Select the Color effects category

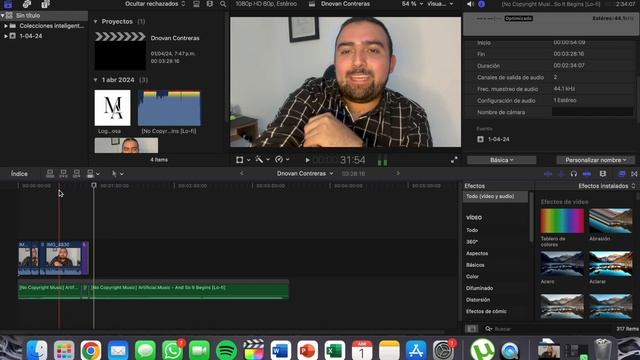(x=472, y=276)
